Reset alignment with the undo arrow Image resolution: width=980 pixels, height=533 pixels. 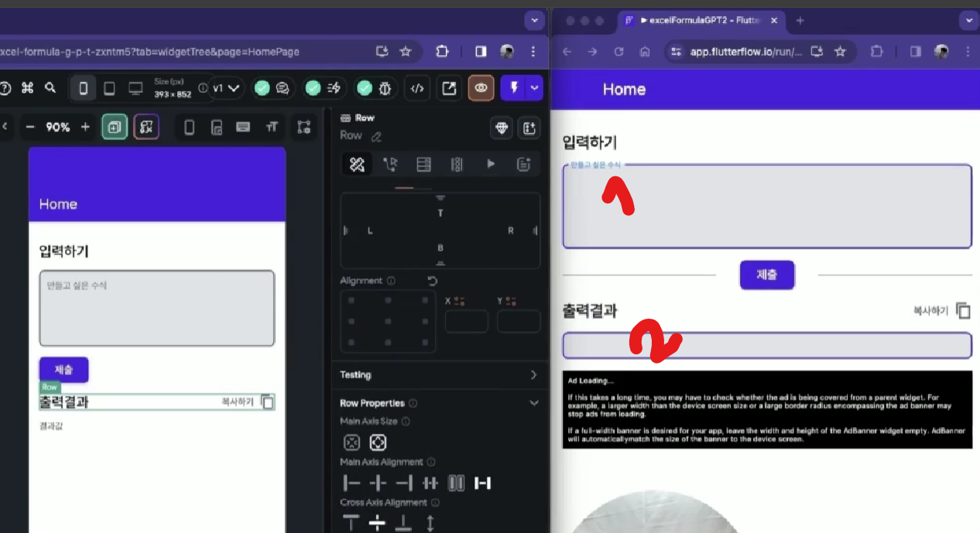(x=433, y=281)
